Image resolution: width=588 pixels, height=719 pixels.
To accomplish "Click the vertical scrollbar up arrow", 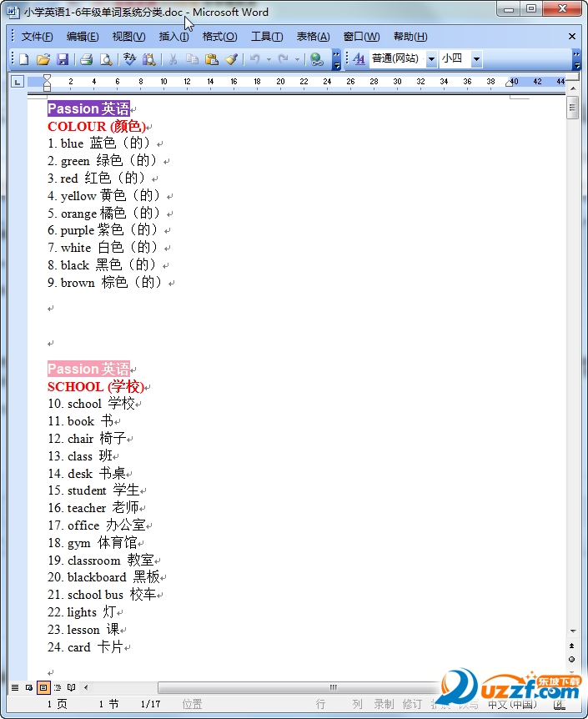I will click(x=573, y=88).
